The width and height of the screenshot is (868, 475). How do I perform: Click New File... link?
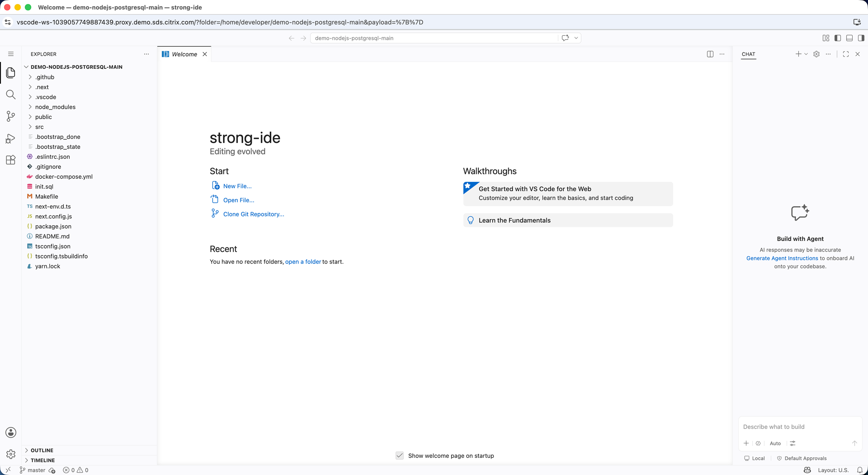point(237,186)
